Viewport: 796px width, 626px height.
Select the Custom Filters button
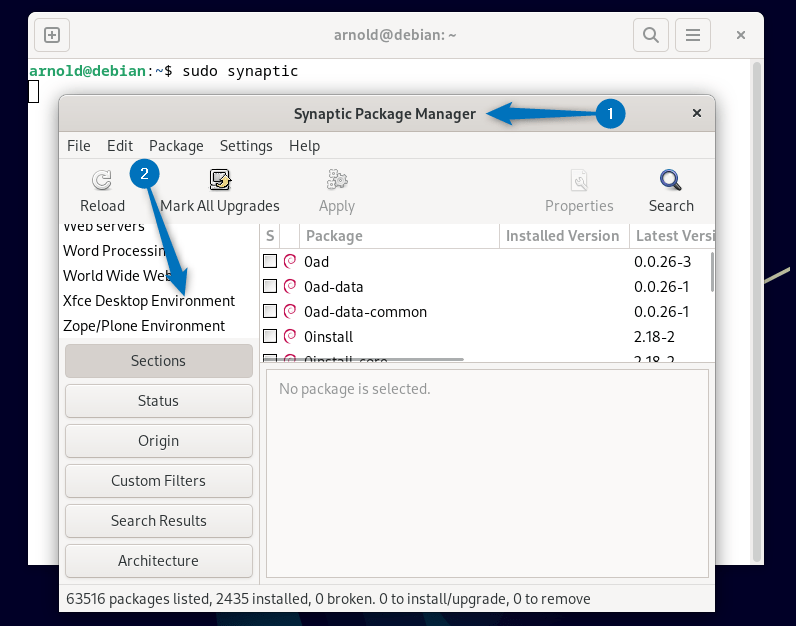(158, 481)
